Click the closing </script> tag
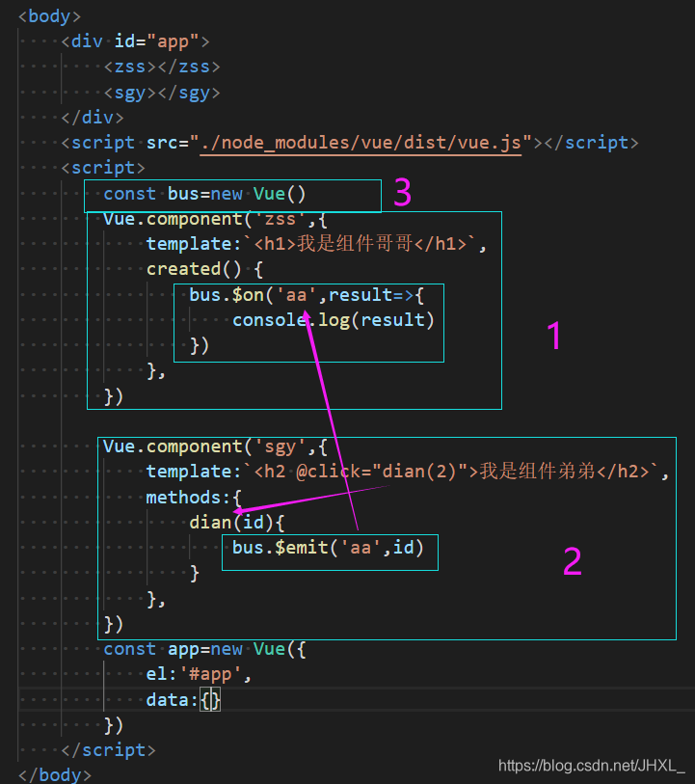This screenshot has height=784, width=695. point(108,750)
